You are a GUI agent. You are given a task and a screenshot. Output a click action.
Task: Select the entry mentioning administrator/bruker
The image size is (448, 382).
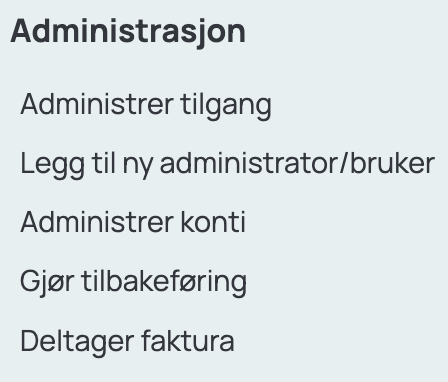(x=228, y=165)
